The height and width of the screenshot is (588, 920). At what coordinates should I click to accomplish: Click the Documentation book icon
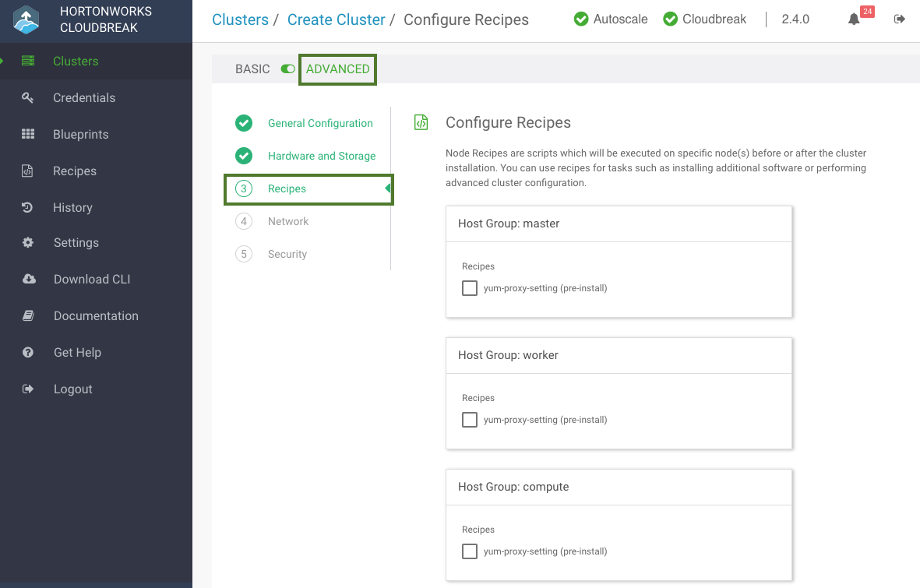point(28,315)
